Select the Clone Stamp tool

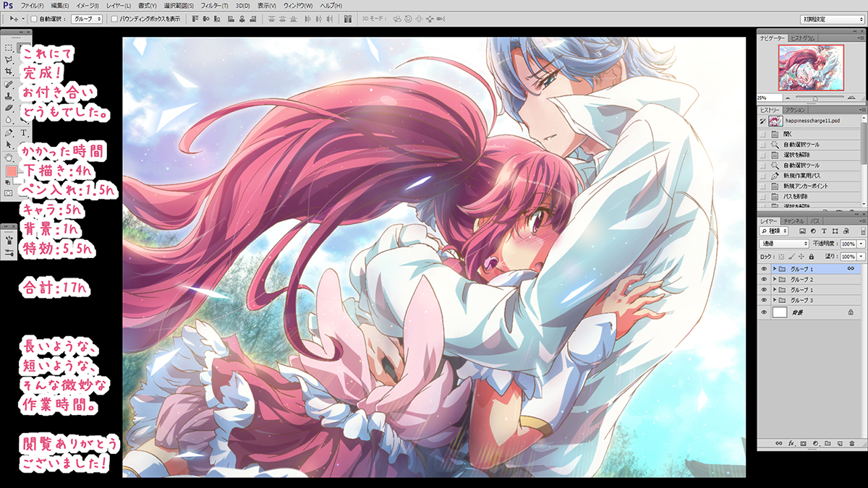(9, 96)
